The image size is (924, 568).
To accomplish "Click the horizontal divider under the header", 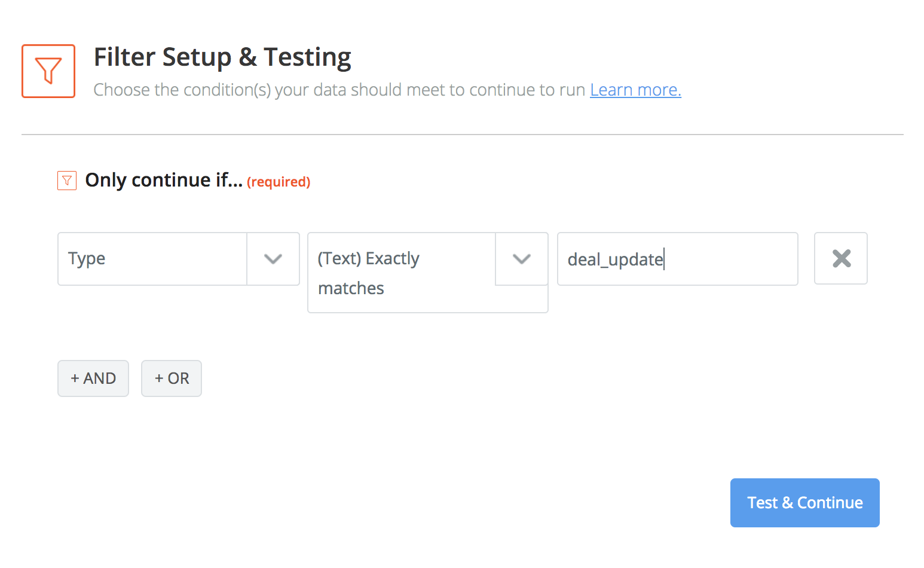I will coord(463,135).
